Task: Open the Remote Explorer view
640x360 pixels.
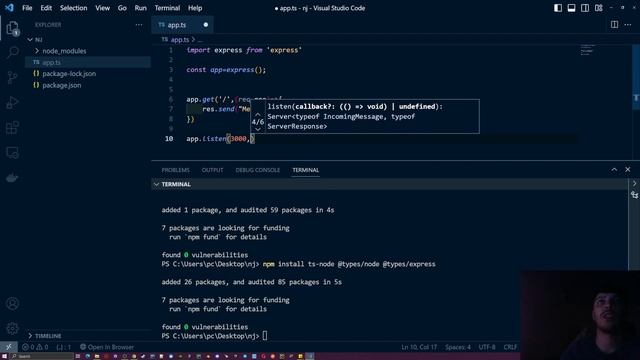Action: pyautogui.click(x=13, y=153)
